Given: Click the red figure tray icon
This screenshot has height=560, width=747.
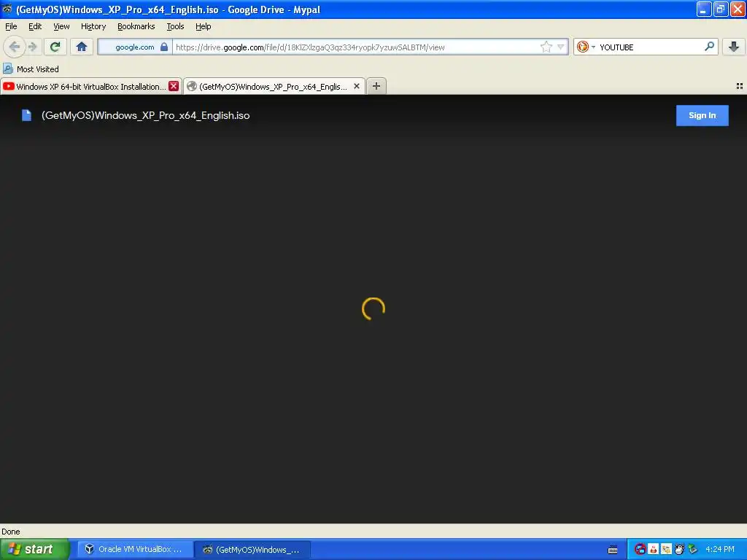Looking at the screenshot, I should pyautogui.click(x=653, y=549).
